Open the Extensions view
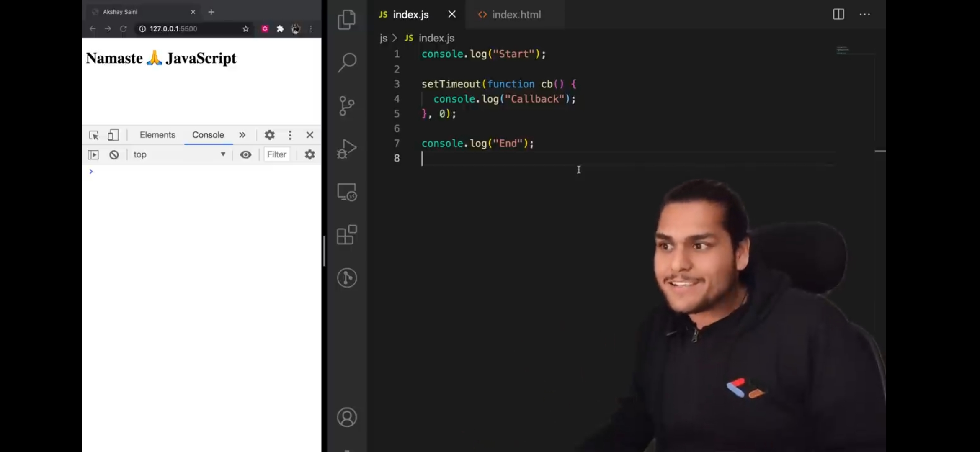 tap(347, 235)
